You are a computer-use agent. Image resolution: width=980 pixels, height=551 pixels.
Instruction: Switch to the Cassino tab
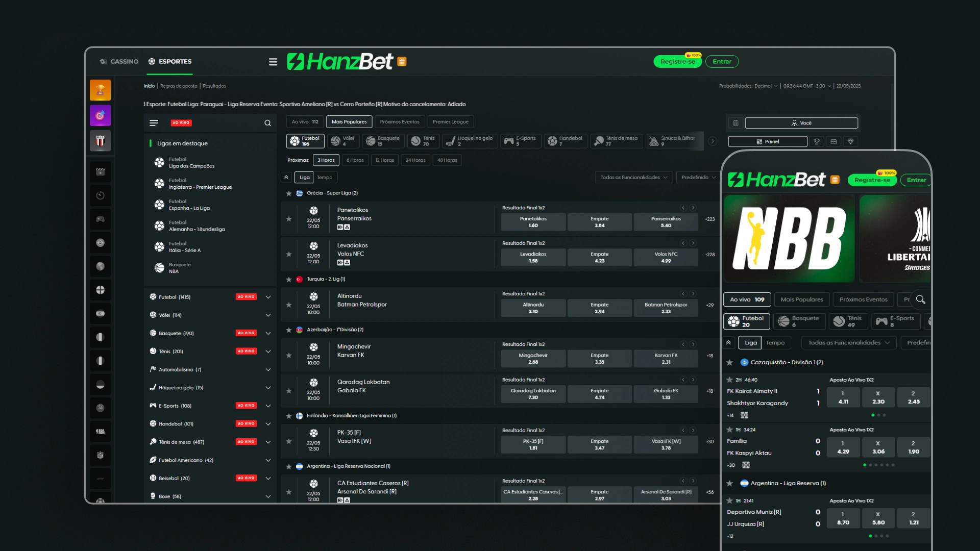click(119, 62)
